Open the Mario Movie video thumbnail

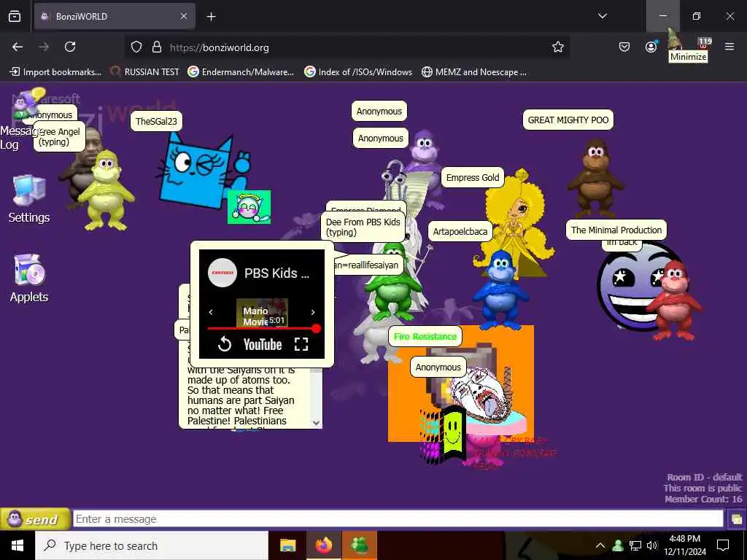coord(262,313)
